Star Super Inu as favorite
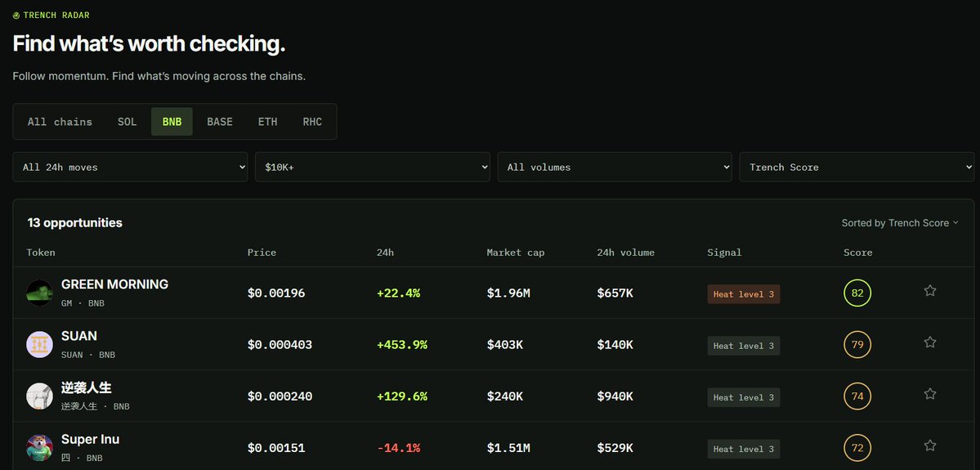Image resolution: width=980 pixels, height=470 pixels. (930, 445)
